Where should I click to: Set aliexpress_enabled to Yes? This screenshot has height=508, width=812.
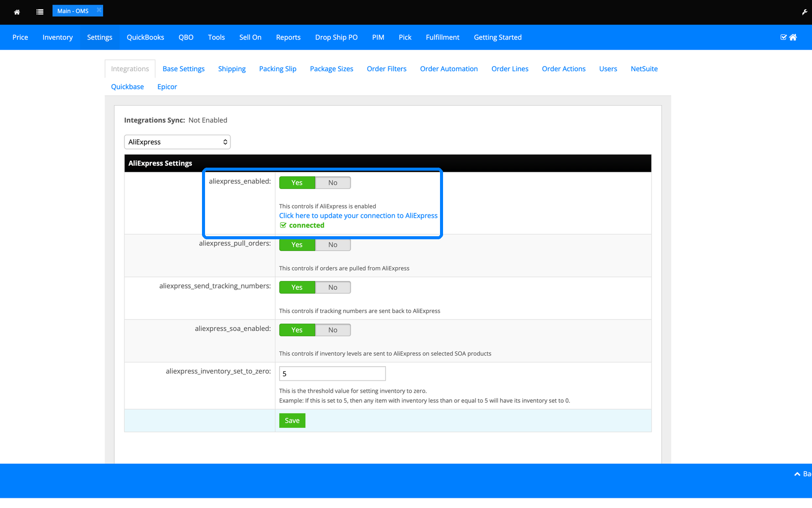(297, 182)
